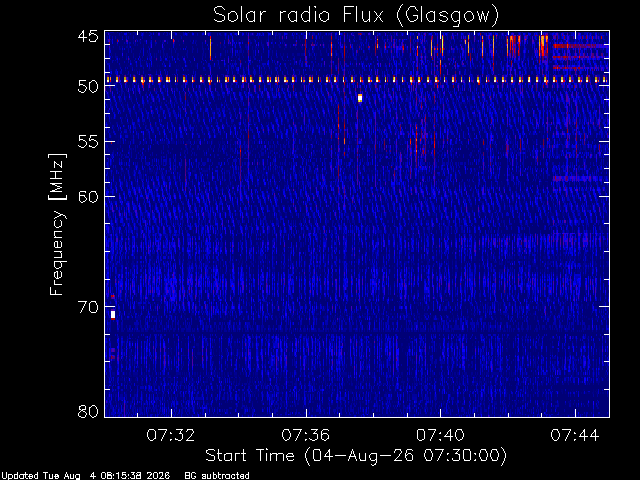This screenshot has width=640, height=480.
Task: Click the 45 MHz frequency label
Action: [x=88, y=36]
